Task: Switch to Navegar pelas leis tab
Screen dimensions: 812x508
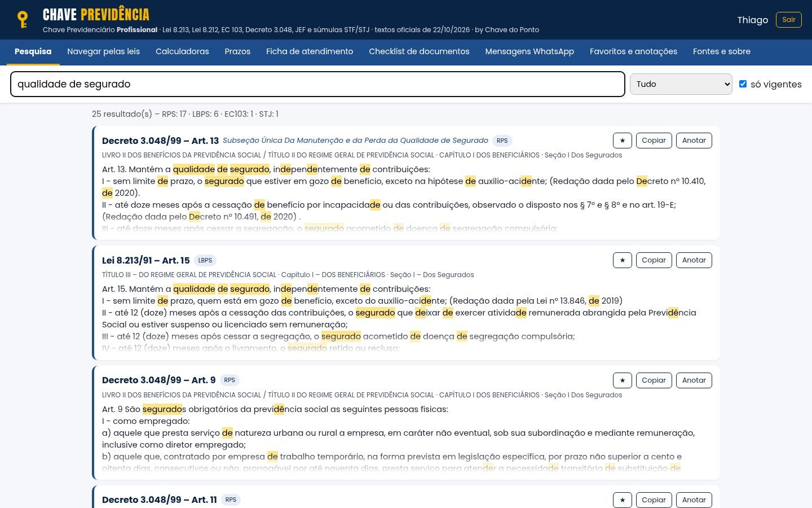Action: (x=103, y=51)
